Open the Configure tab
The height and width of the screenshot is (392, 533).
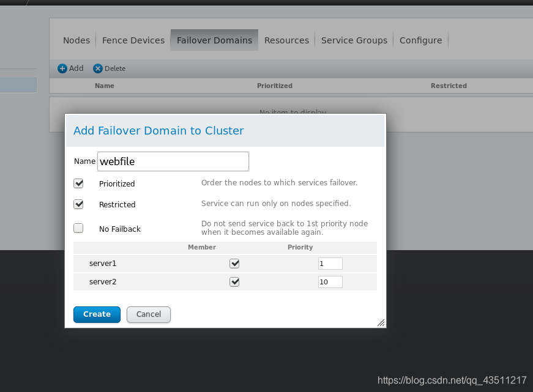(421, 40)
